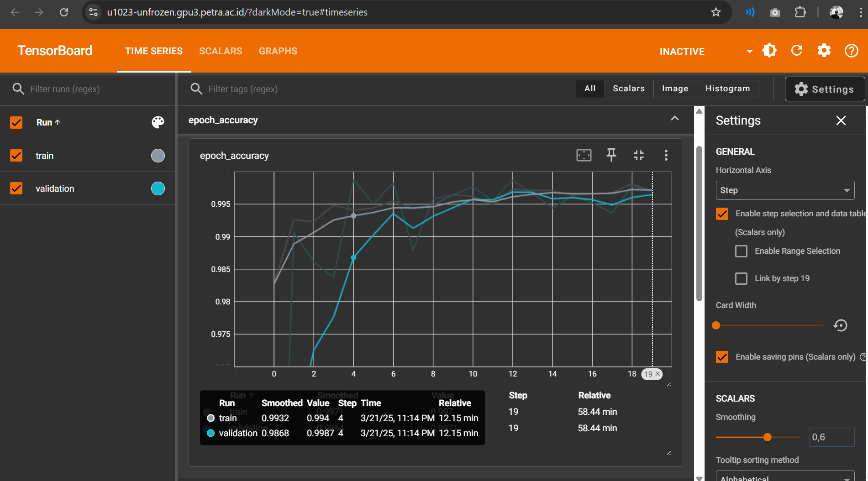
Task: Toggle TensorBoard dark mode icon
Action: 769,51
